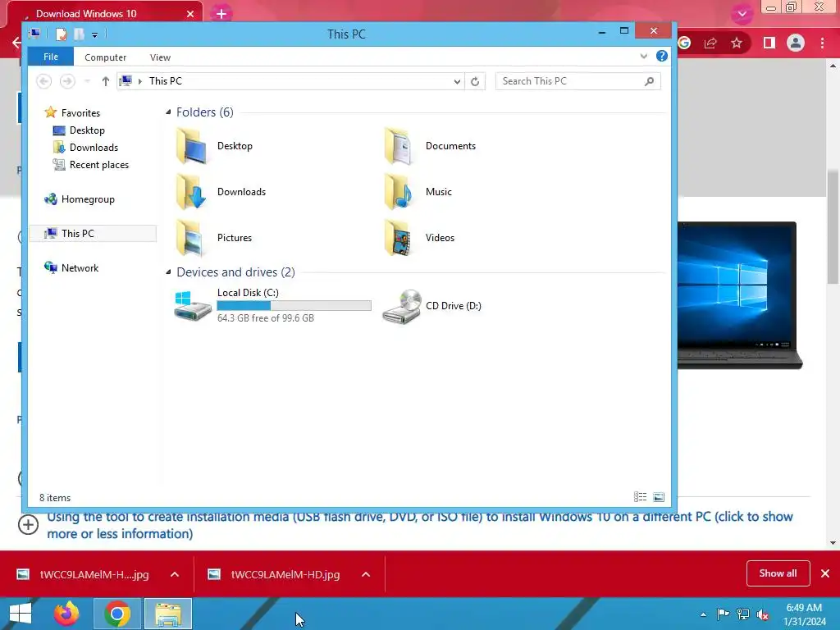Close the Chrome downloads bar
840x630 pixels.
[825, 573]
